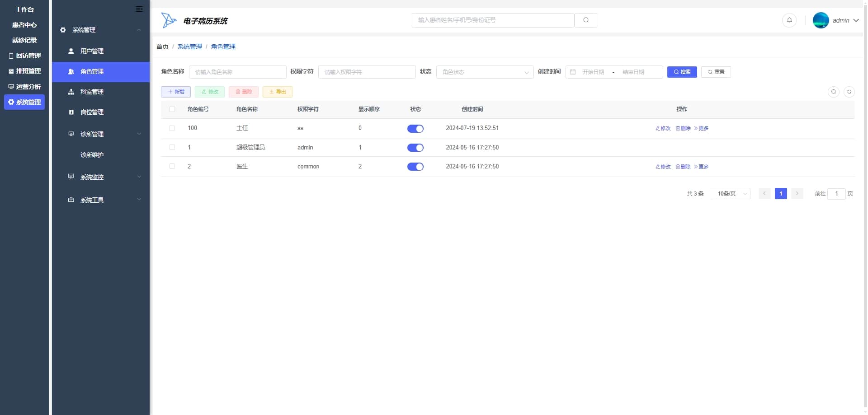Toggle the status switch for 主任
The width and height of the screenshot is (868, 415).
[415, 129]
